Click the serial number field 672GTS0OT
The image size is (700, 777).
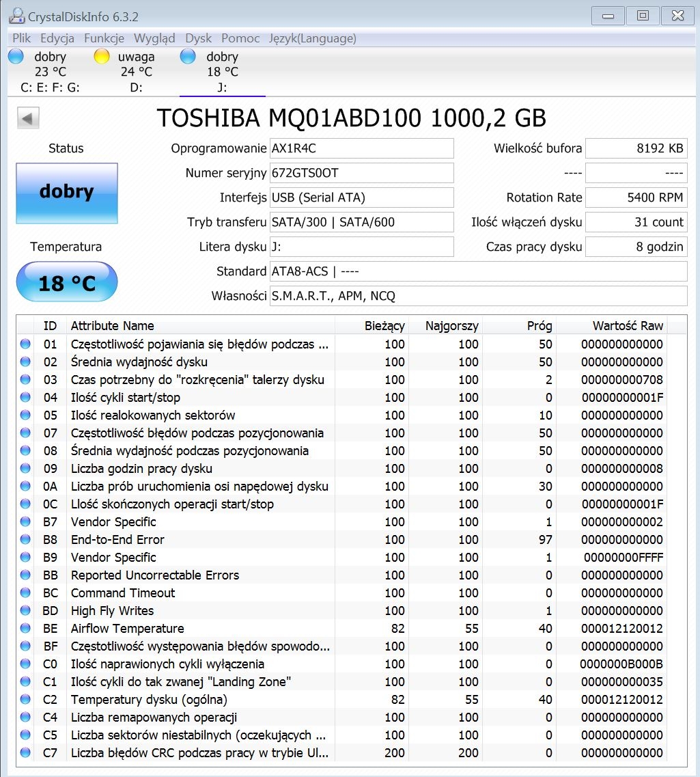[361, 173]
